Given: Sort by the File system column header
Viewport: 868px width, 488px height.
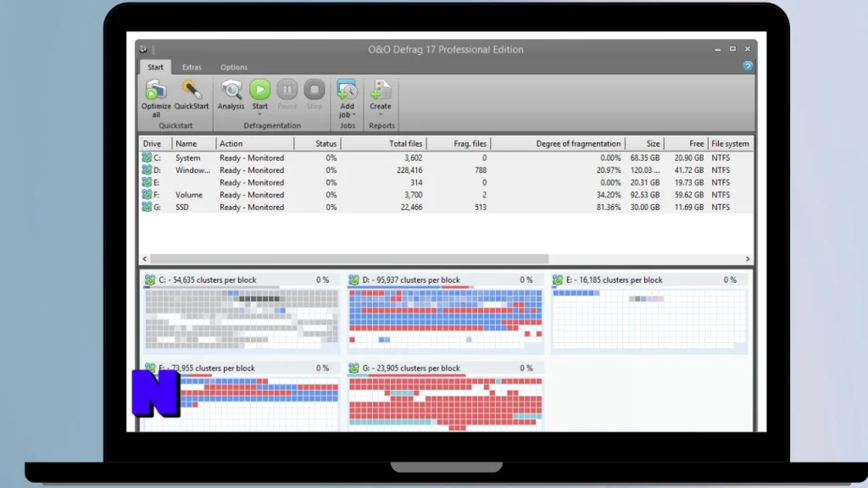Looking at the screenshot, I should point(730,143).
